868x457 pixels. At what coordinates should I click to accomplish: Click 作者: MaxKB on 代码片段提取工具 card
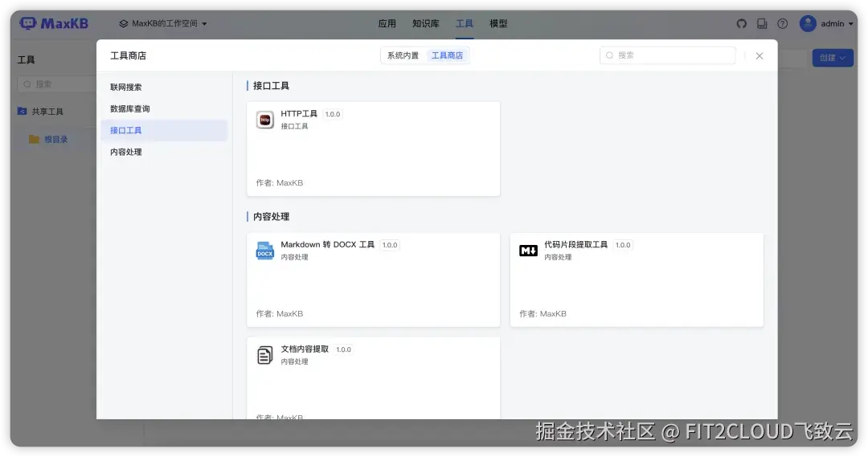click(x=542, y=314)
